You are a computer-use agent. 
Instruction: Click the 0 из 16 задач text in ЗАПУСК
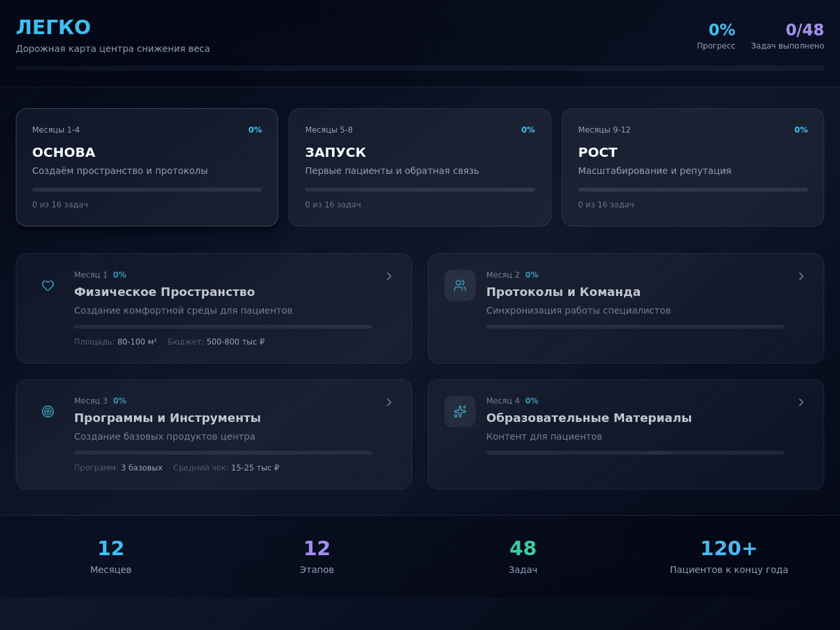coord(333,205)
